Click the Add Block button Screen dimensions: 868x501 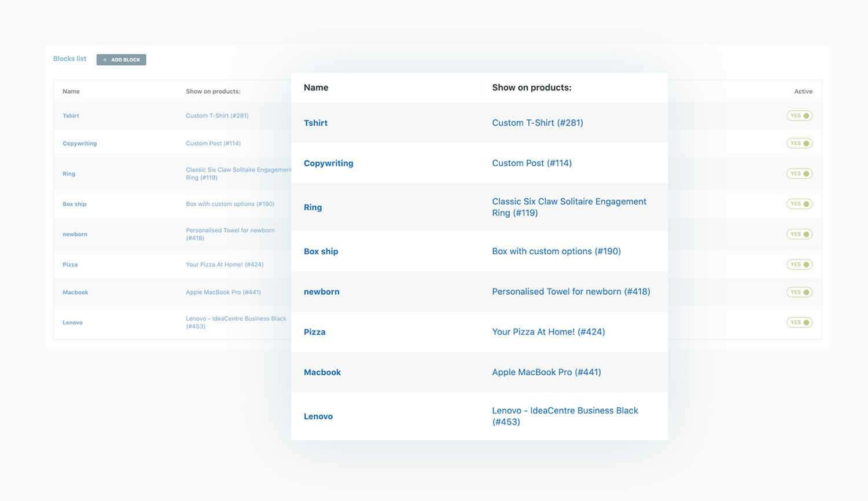[x=122, y=60]
